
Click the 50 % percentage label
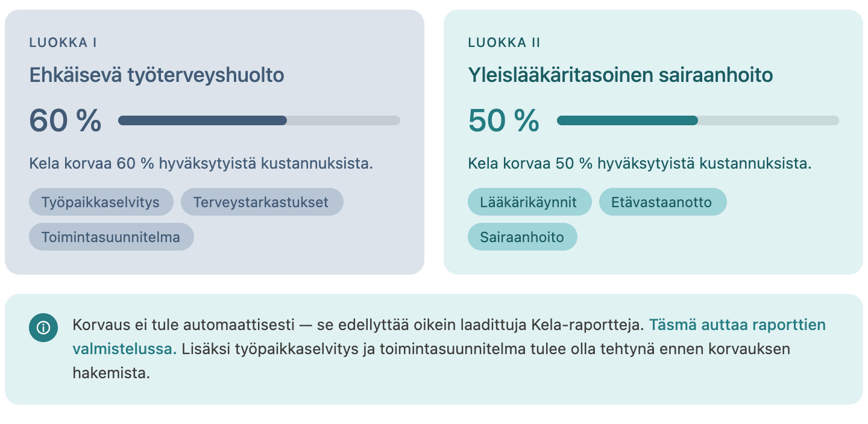(503, 120)
